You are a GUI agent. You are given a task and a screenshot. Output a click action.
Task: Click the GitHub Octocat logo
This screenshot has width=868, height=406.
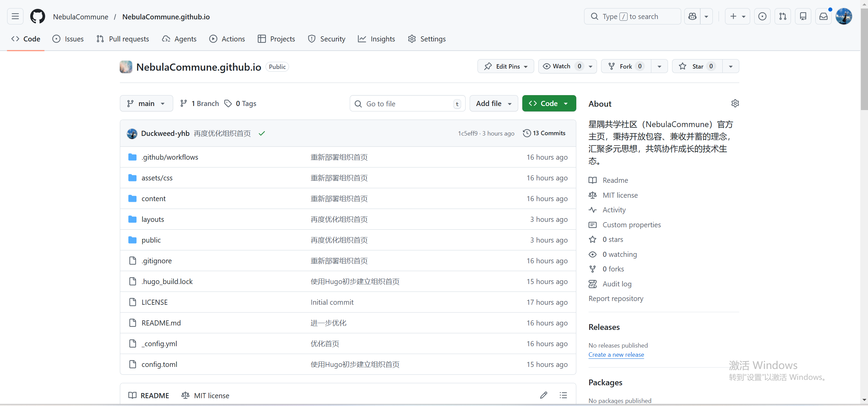pos(37,16)
